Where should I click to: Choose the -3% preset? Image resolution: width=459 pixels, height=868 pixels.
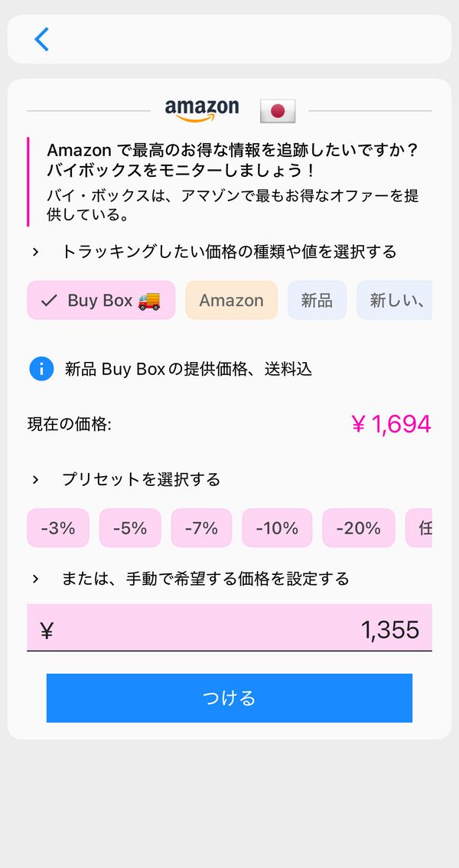(x=58, y=528)
